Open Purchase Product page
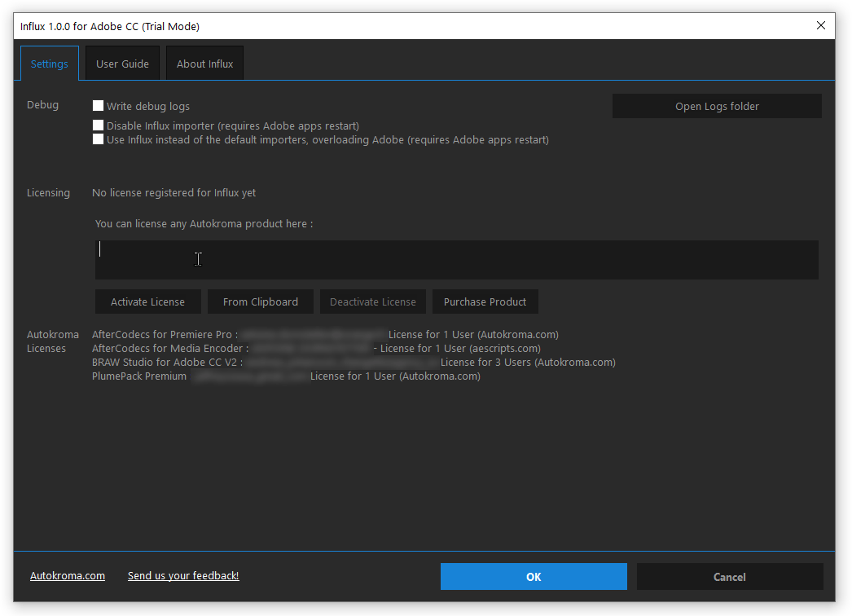Viewport: 852px width, 616px height. [485, 301]
